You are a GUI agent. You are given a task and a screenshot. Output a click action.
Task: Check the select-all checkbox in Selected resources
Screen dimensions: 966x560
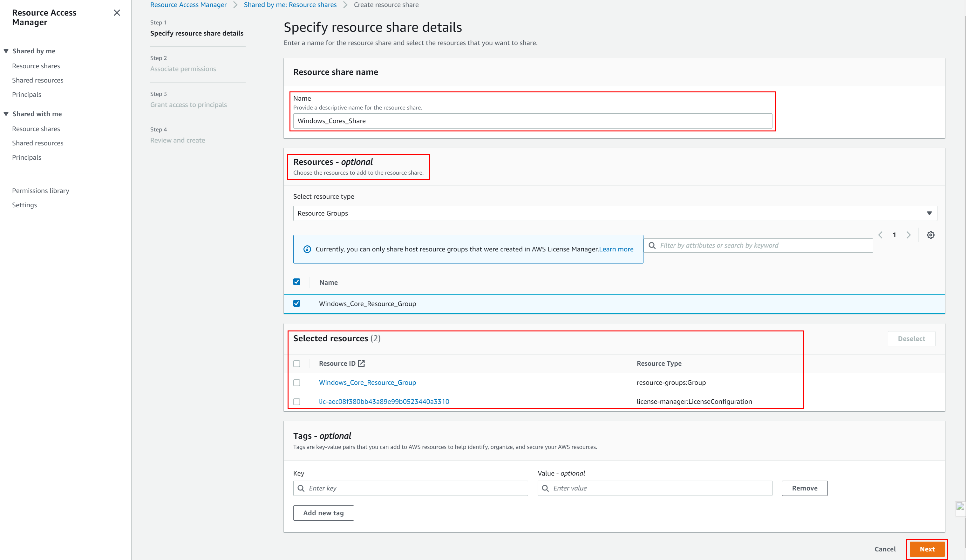(x=297, y=363)
